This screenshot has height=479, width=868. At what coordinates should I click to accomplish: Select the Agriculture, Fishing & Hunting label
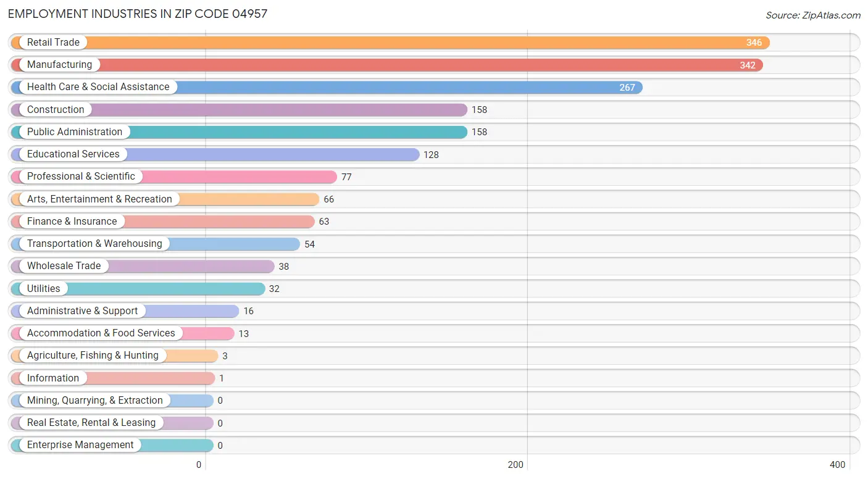(93, 356)
